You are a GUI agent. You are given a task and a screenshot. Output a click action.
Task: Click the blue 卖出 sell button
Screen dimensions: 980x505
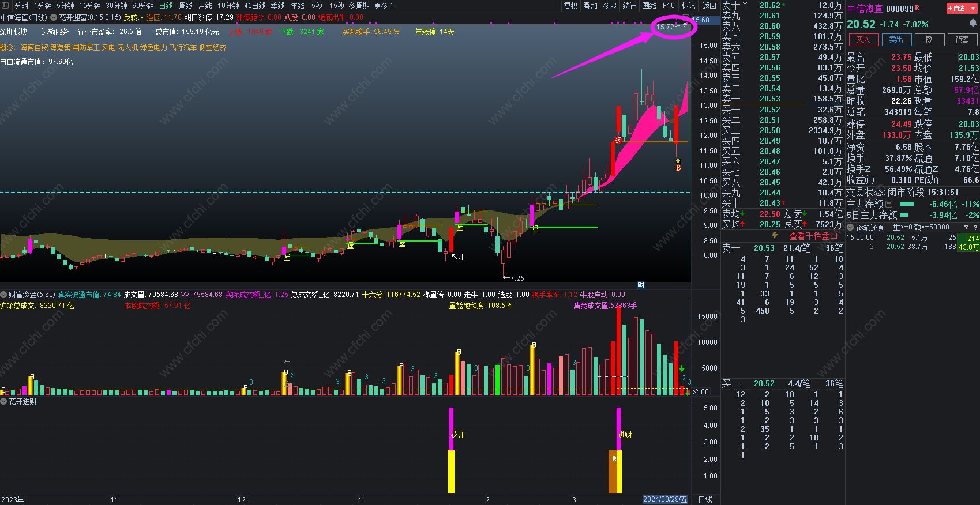coord(896,39)
